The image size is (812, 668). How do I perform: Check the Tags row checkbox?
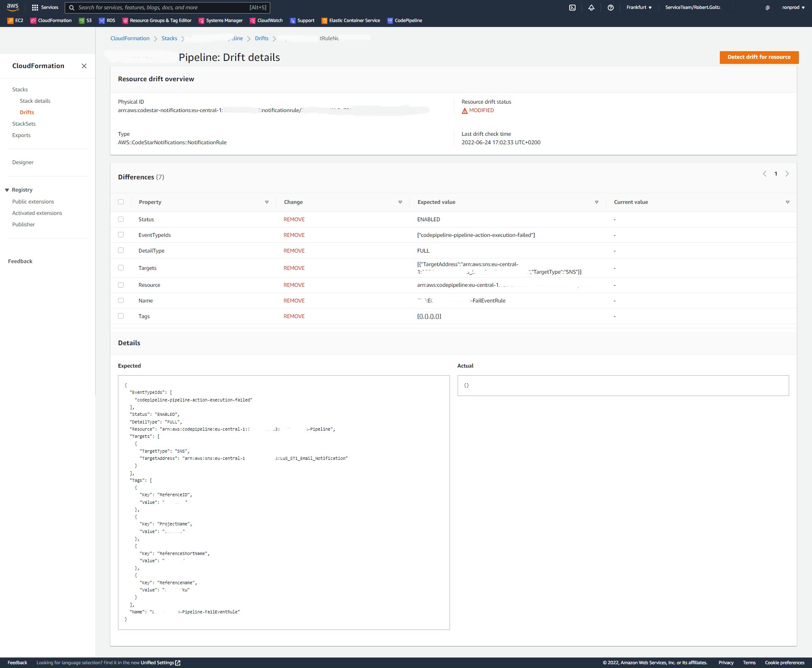pos(121,316)
